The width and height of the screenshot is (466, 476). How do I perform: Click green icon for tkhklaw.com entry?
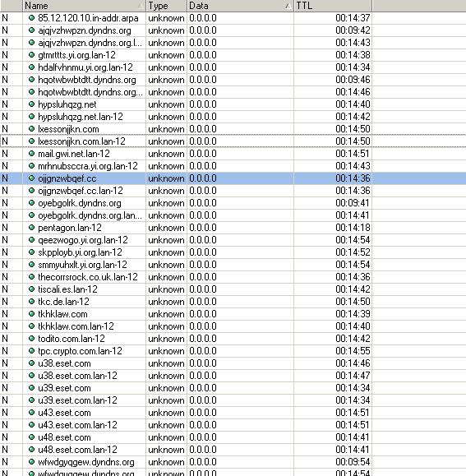(31, 313)
